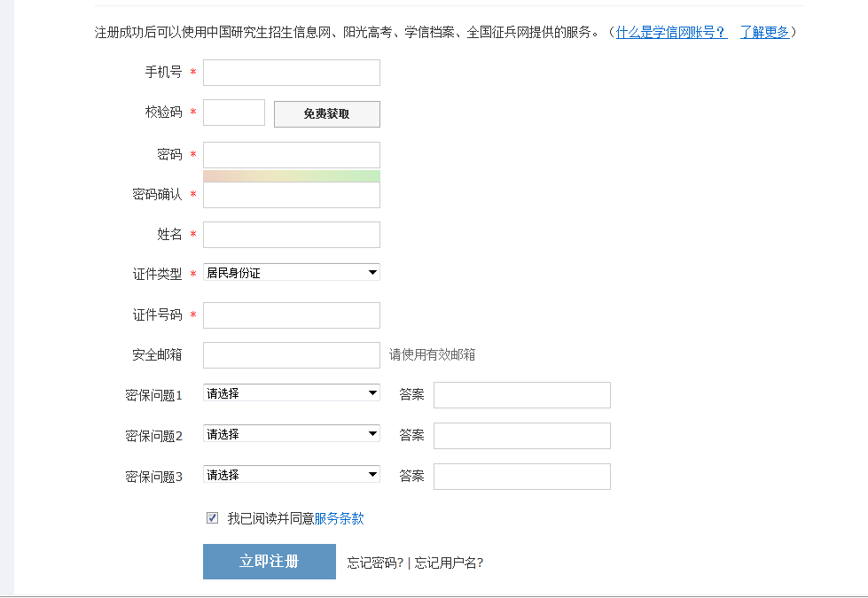The image size is (868, 598).
Task: Open the 密保问题3 dropdown
Action: coord(291,474)
